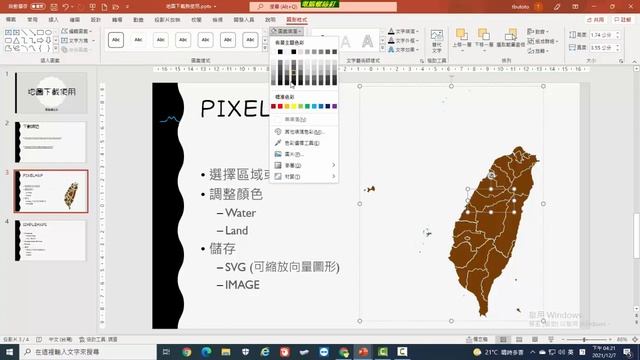Expand the shape styles gallery
This screenshot has height=360, width=640.
(265, 49)
